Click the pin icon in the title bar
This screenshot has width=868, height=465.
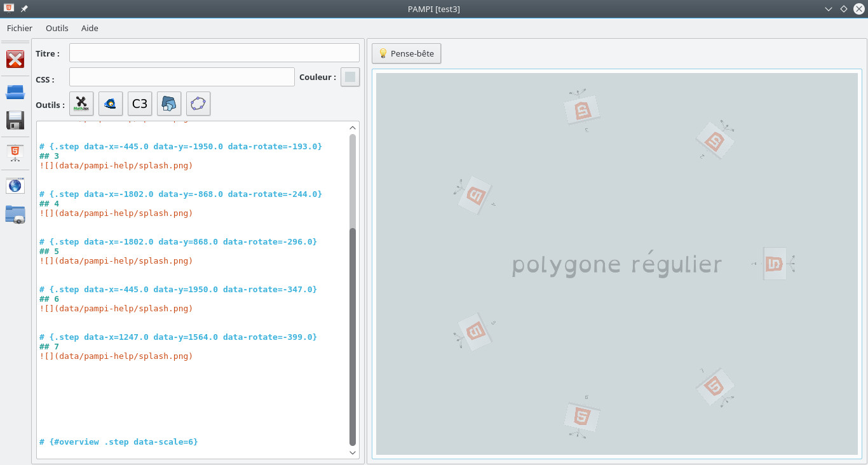point(24,9)
